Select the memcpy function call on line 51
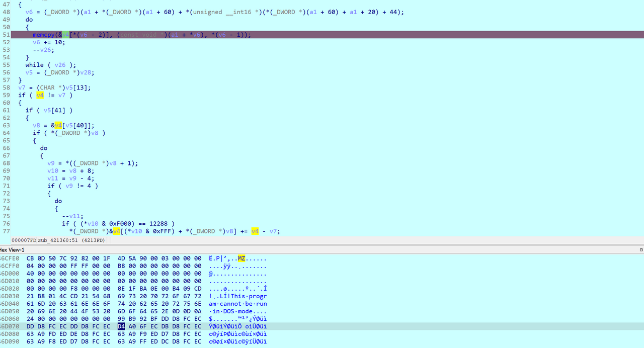Image resolution: width=644 pixels, height=348 pixels. (x=43, y=34)
